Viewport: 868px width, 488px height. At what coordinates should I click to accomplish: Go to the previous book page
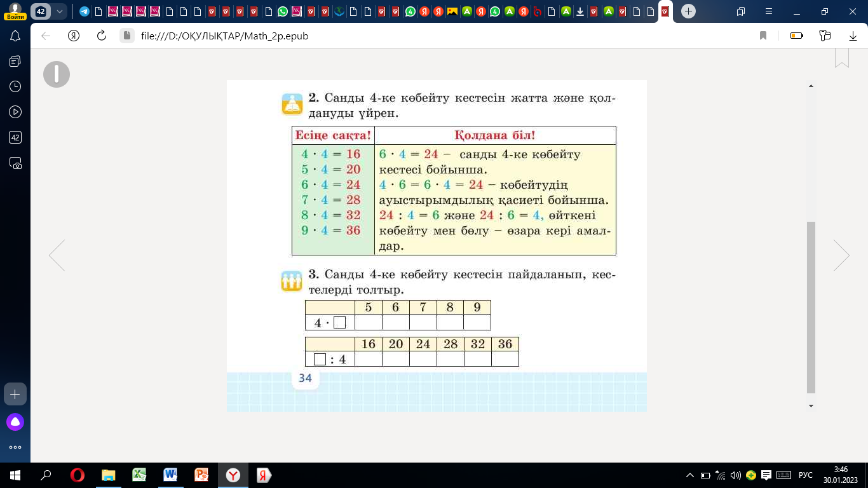pyautogui.click(x=57, y=255)
